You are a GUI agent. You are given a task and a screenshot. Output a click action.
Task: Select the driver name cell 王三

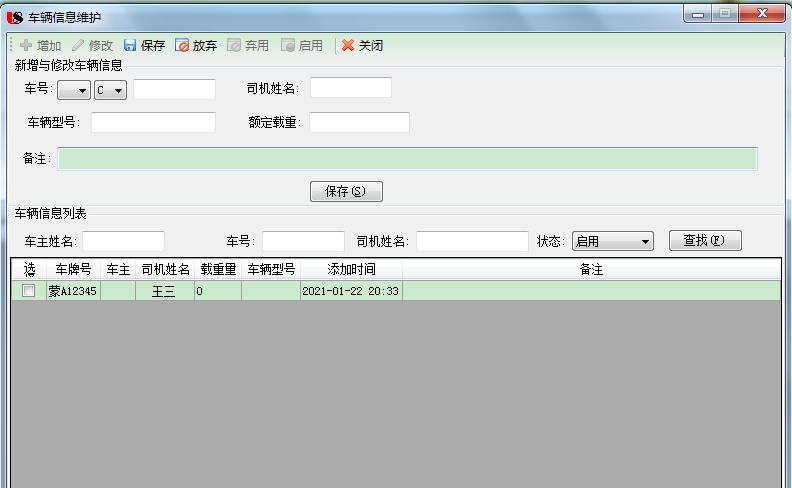(165, 291)
